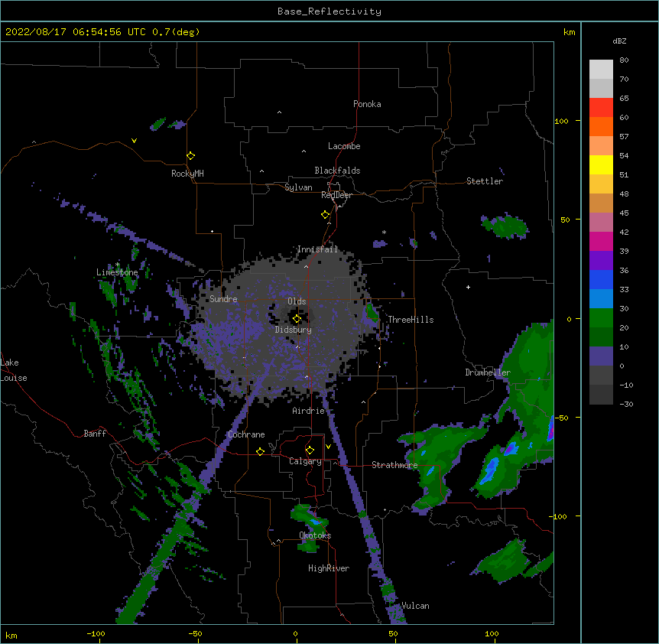The height and width of the screenshot is (644, 659).
Task: Click the 0 tick on the bottom axis
Action: pyautogui.click(x=295, y=633)
